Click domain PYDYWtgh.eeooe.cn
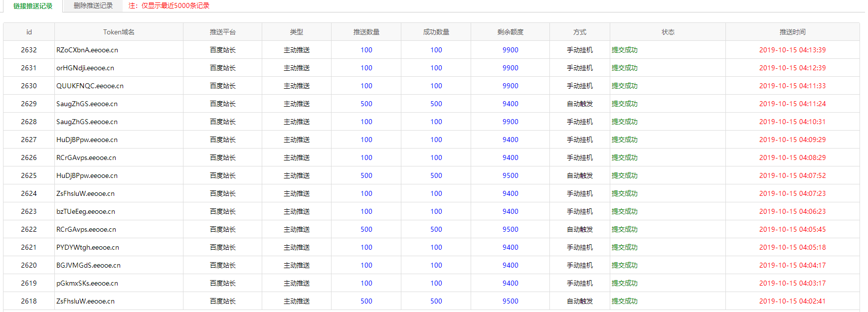Viewport: 868px width, 312px height. (88, 247)
